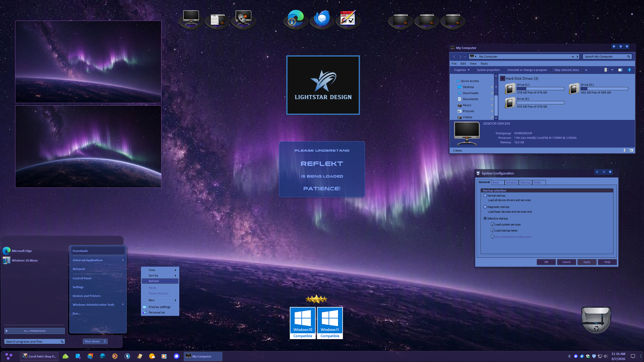The width and height of the screenshot is (644, 362).
Task: Toggle Use original boot configuration checkbox
Action: 493,237
